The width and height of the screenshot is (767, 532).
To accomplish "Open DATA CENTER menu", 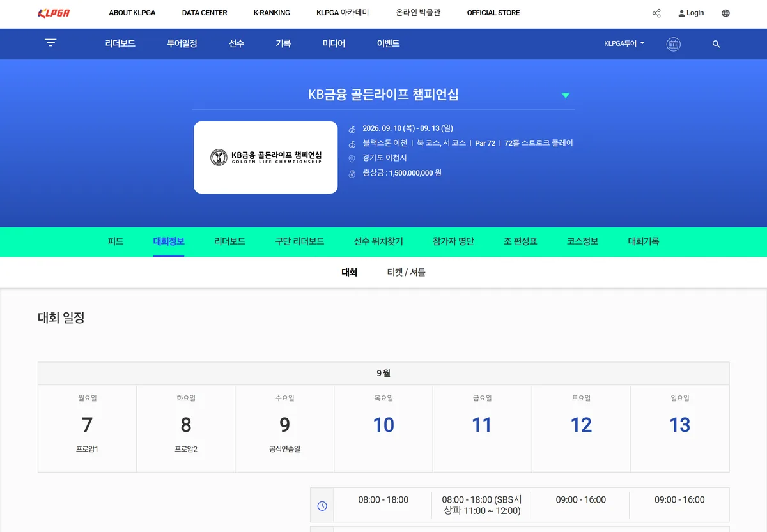I will pyautogui.click(x=205, y=13).
